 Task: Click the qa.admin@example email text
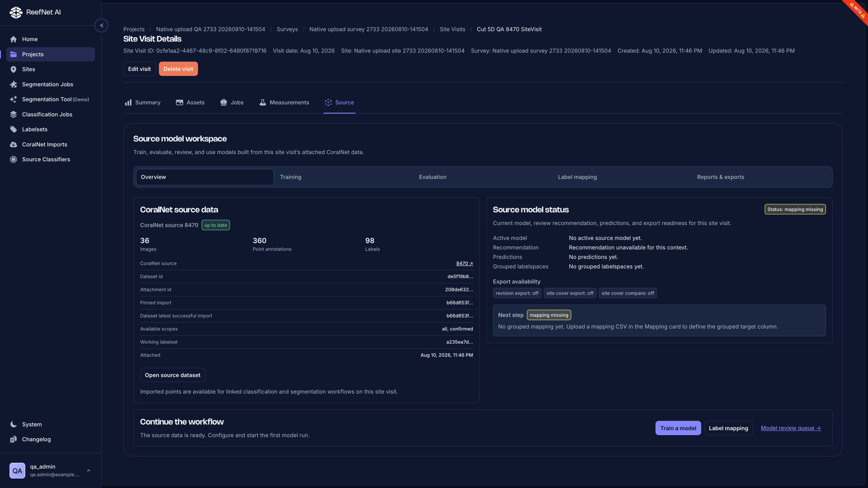click(x=55, y=475)
